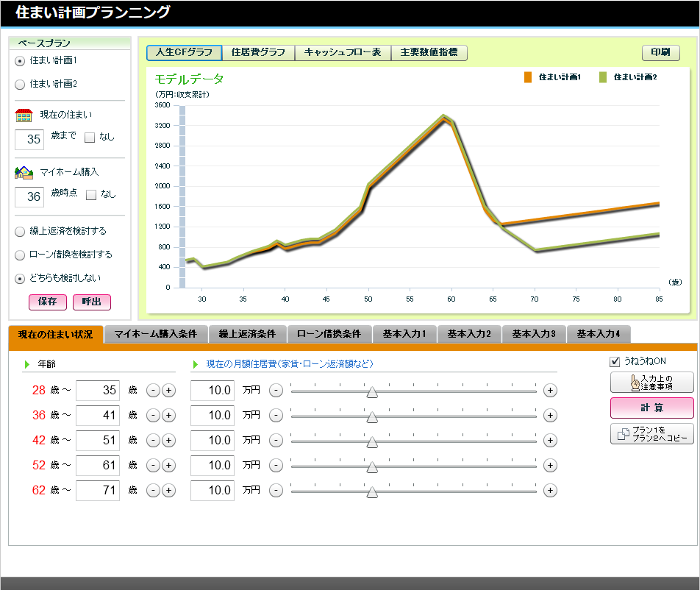Image resolution: width=700 pixels, height=590 pixels.
Task: Click the orange 住まい計画1 legend swatch
Action: tap(528, 77)
